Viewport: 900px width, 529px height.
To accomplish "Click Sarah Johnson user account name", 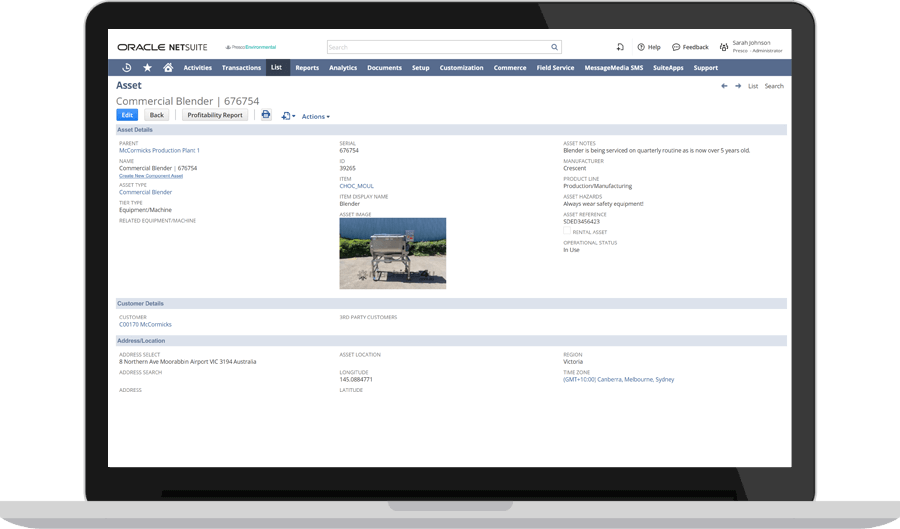I will [751, 43].
